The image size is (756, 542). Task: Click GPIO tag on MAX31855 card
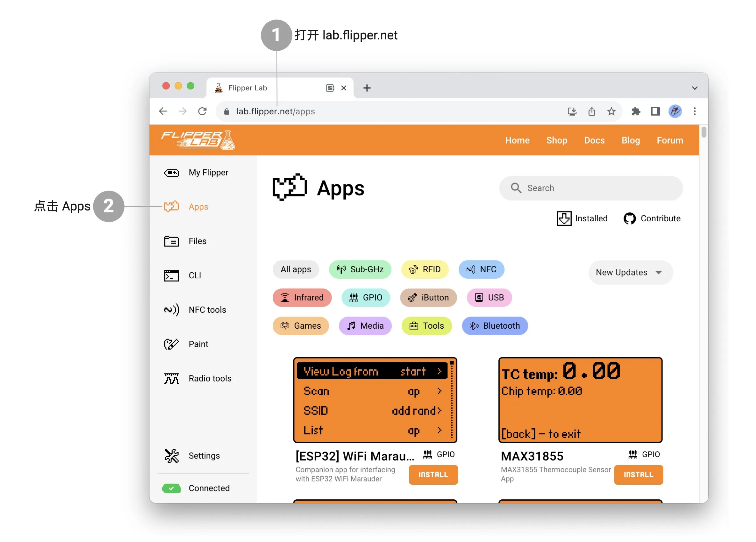(x=644, y=454)
